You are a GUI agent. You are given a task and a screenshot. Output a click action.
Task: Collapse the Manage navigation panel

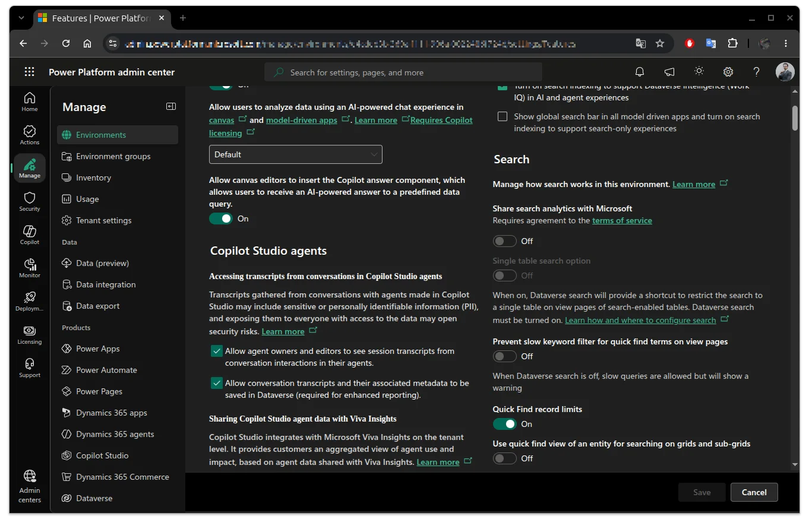coord(171,106)
